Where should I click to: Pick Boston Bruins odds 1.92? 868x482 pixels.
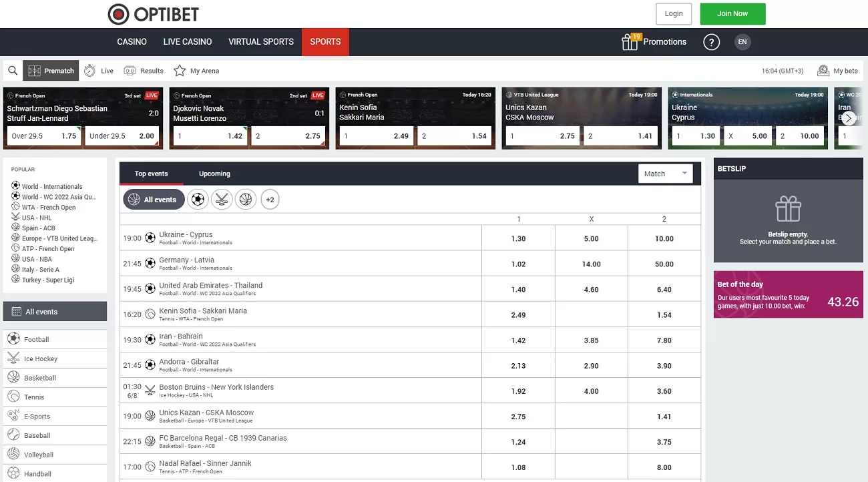tap(518, 391)
